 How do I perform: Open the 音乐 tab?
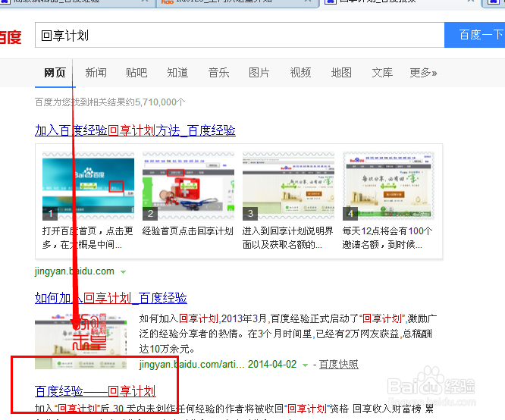click(x=218, y=73)
